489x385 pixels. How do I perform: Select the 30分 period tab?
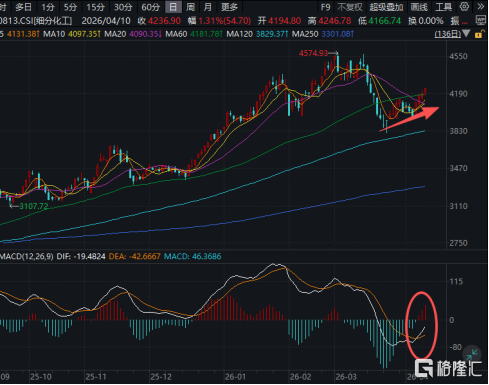point(123,7)
